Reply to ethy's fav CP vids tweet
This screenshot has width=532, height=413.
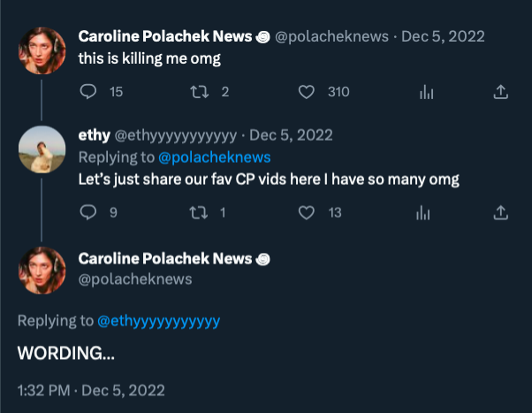[87, 211]
